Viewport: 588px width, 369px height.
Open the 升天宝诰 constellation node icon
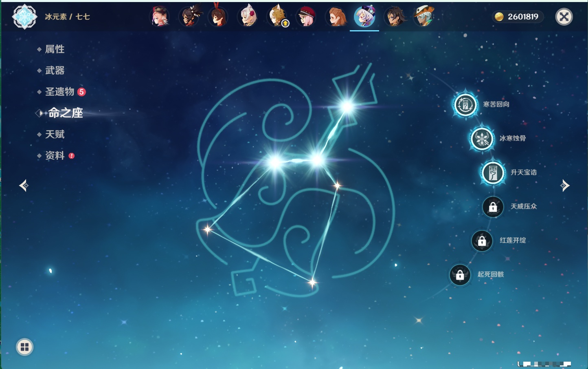[493, 172]
